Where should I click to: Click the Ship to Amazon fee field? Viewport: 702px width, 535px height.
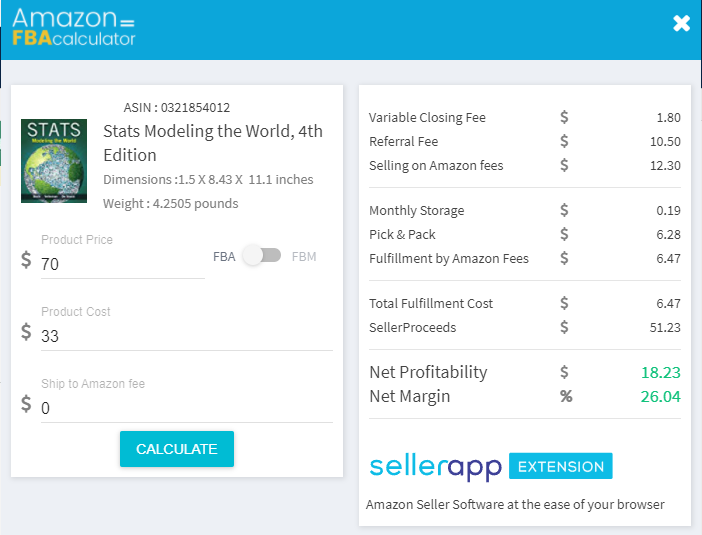click(x=187, y=408)
